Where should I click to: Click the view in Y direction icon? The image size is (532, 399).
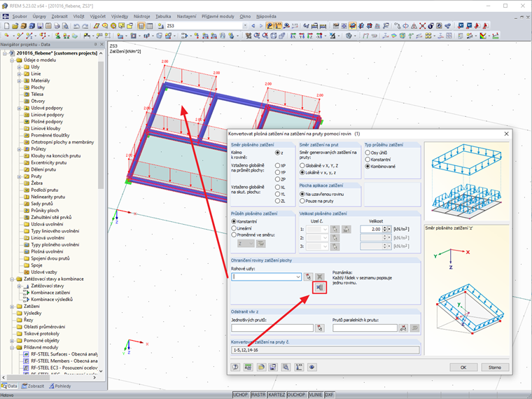(x=302, y=36)
